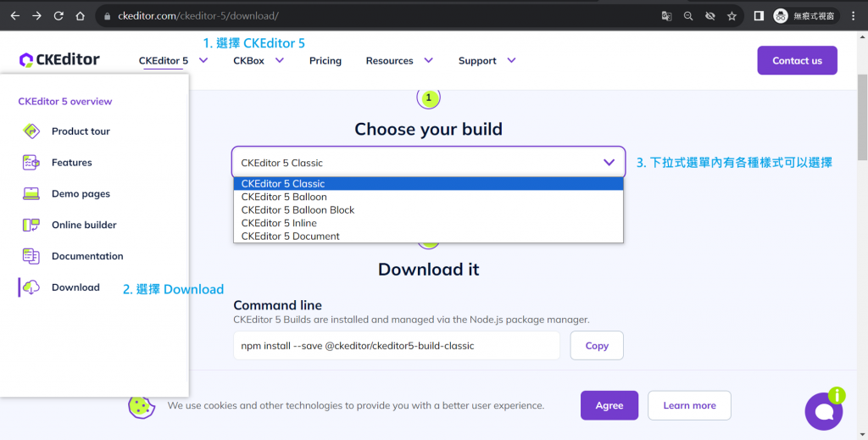Click the Demo pages laptop icon
The height and width of the screenshot is (440, 868).
click(31, 193)
